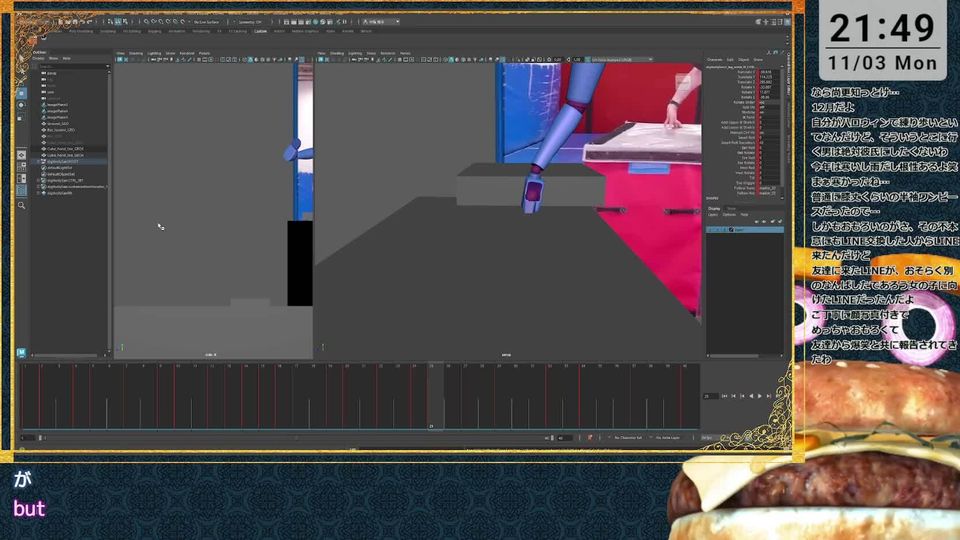Click the current frame marker on the timeline

[x=432, y=395]
